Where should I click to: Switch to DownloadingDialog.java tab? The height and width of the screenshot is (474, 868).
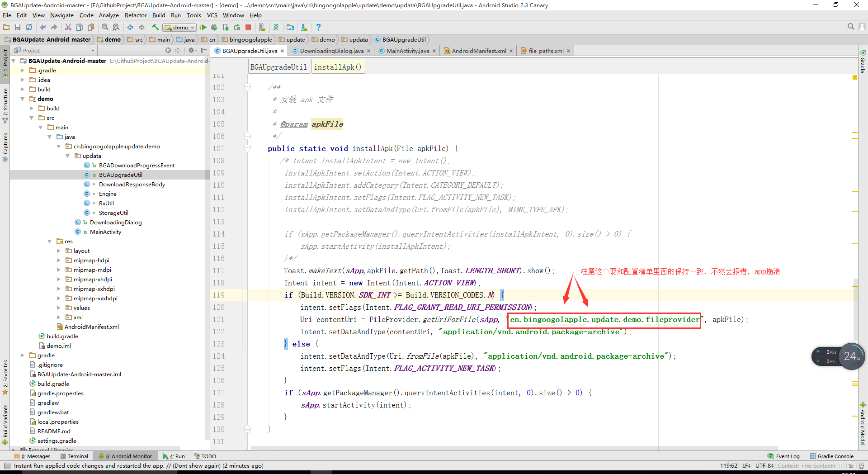click(x=331, y=51)
